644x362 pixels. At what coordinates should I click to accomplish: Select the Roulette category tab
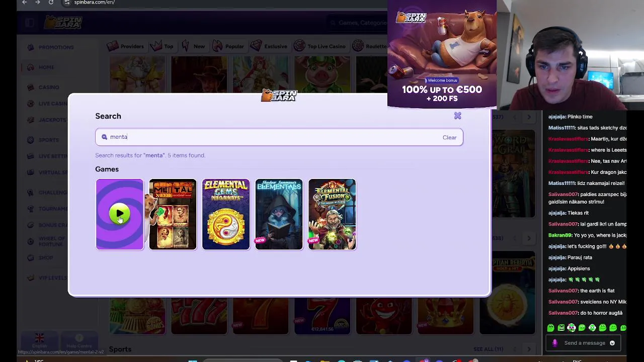(370, 46)
